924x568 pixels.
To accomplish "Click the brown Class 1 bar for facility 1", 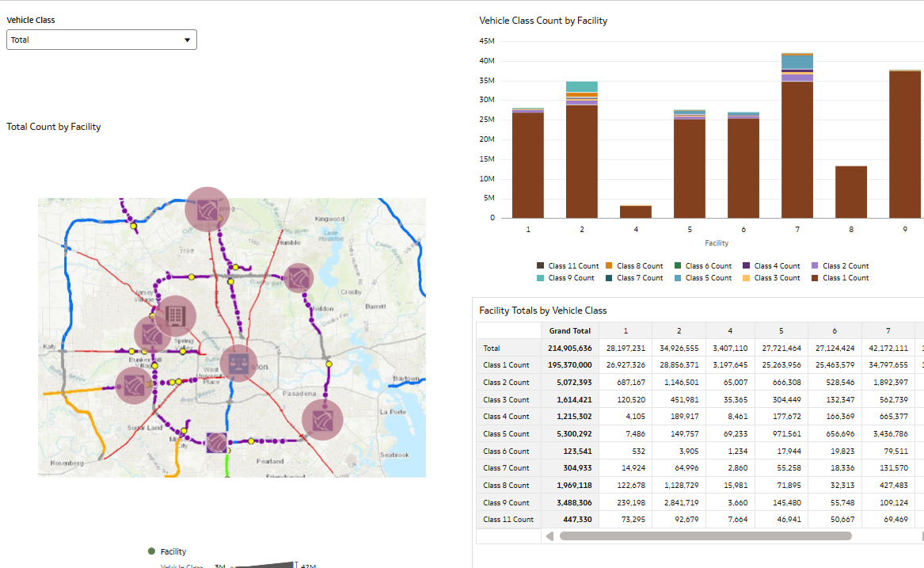I will click(528, 165).
